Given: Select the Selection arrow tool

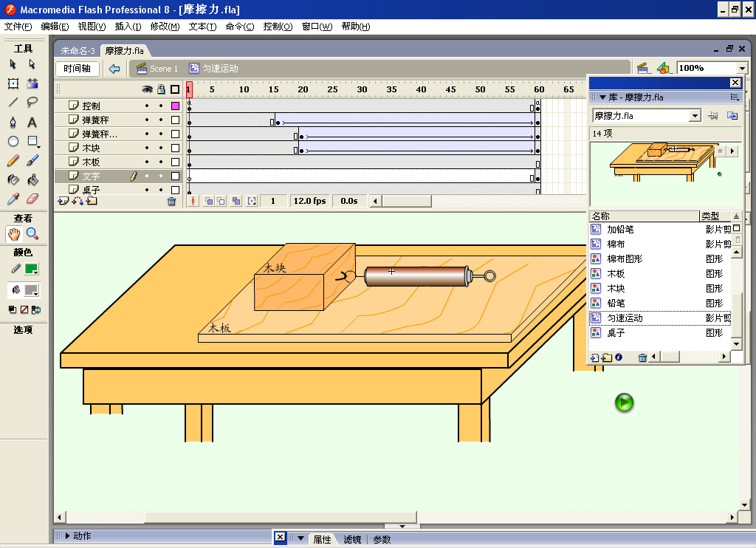Looking at the screenshot, I should [x=13, y=64].
